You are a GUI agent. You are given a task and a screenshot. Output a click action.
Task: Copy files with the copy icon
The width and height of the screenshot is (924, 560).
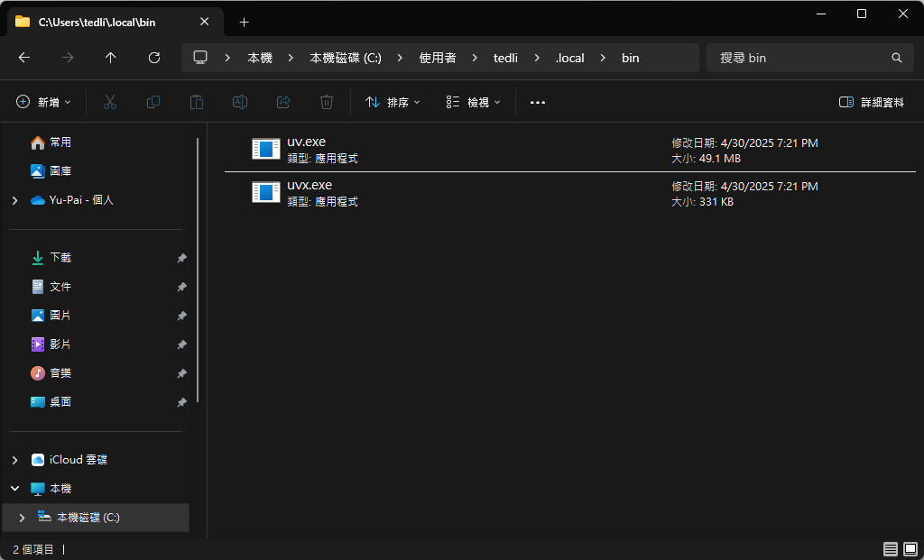point(152,102)
